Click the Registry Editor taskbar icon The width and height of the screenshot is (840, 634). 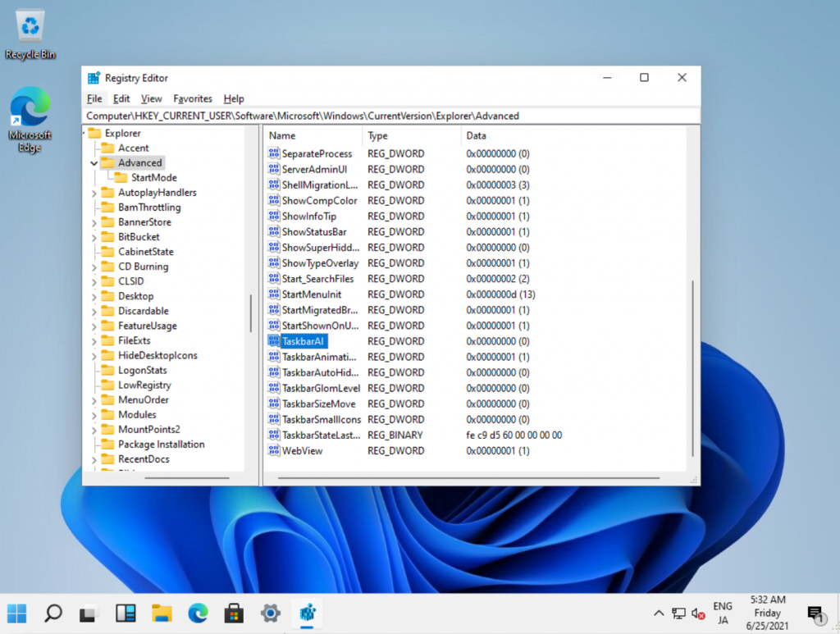click(x=308, y=613)
